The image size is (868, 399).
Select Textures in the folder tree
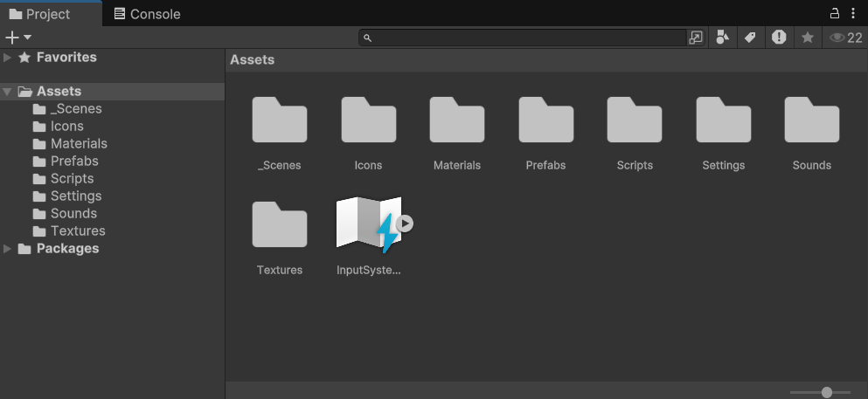[x=78, y=231]
